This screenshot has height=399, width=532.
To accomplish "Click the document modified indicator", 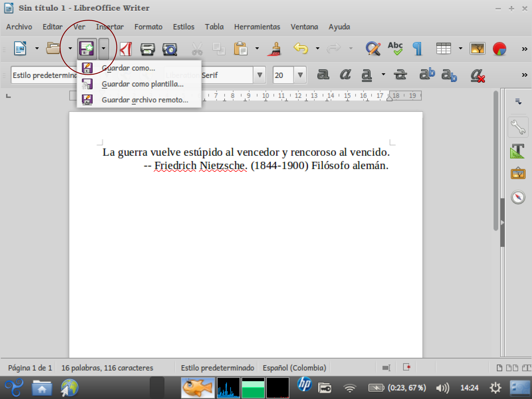I will pos(407,368).
